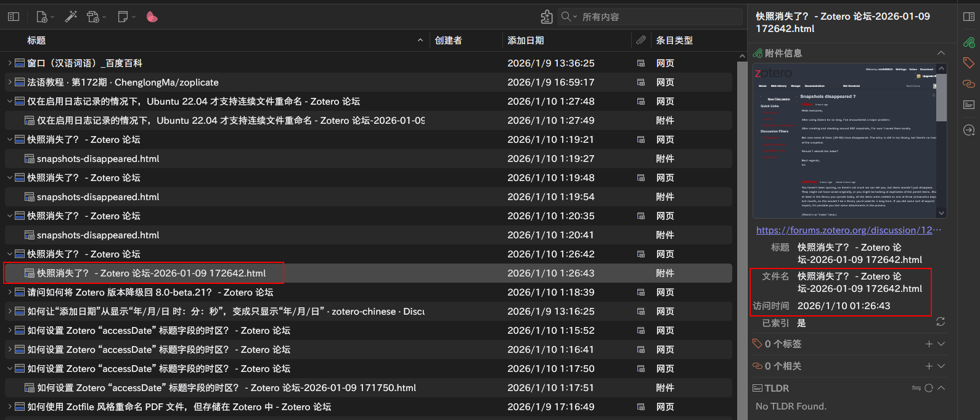Add related item with the 个相关 plus button

click(929, 366)
